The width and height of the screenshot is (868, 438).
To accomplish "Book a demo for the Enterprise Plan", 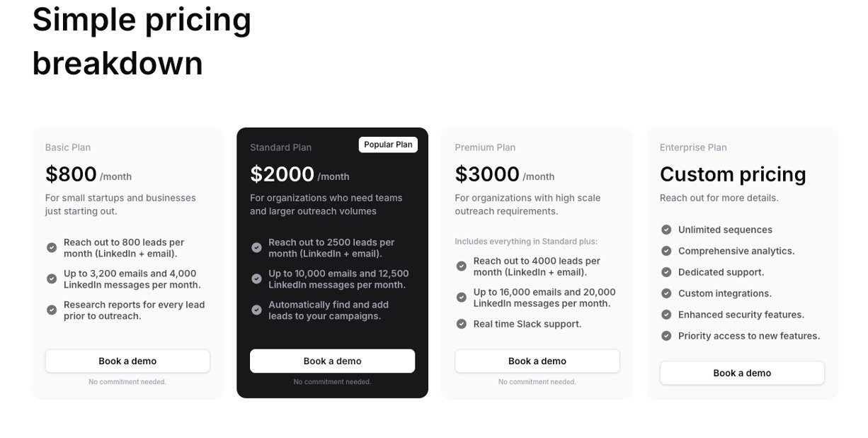I will [x=741, y=373].
